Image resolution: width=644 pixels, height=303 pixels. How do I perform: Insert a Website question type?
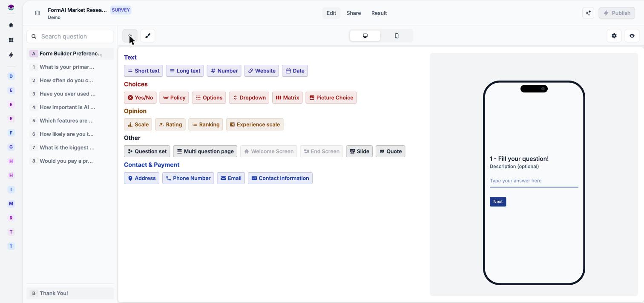[262, 71]
